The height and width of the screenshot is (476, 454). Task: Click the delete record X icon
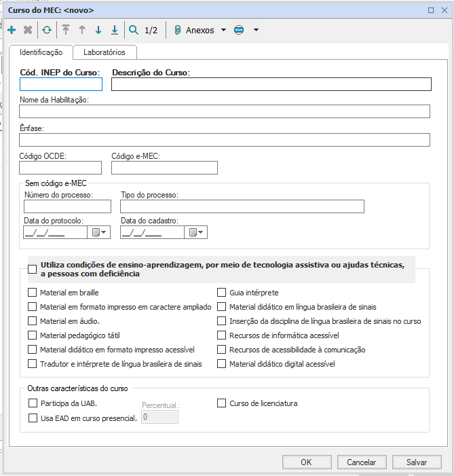click(x=28, y=30)
